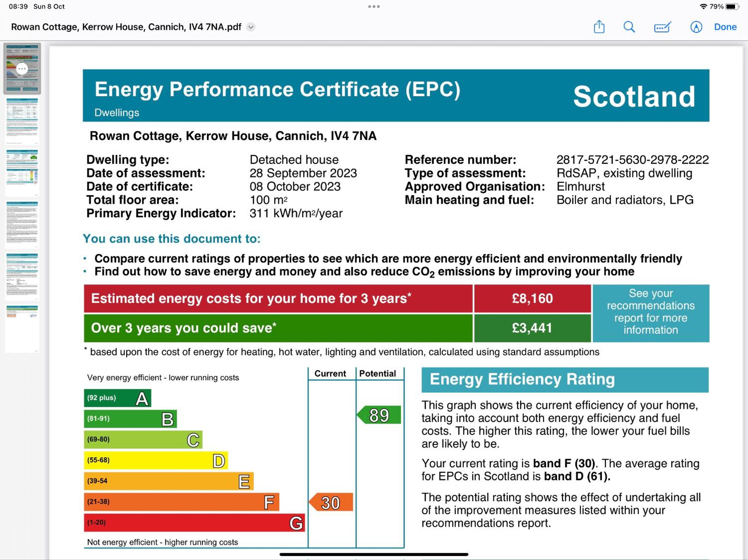
Task: Tap the multitasking three dots at top
Action: (374, 6)
